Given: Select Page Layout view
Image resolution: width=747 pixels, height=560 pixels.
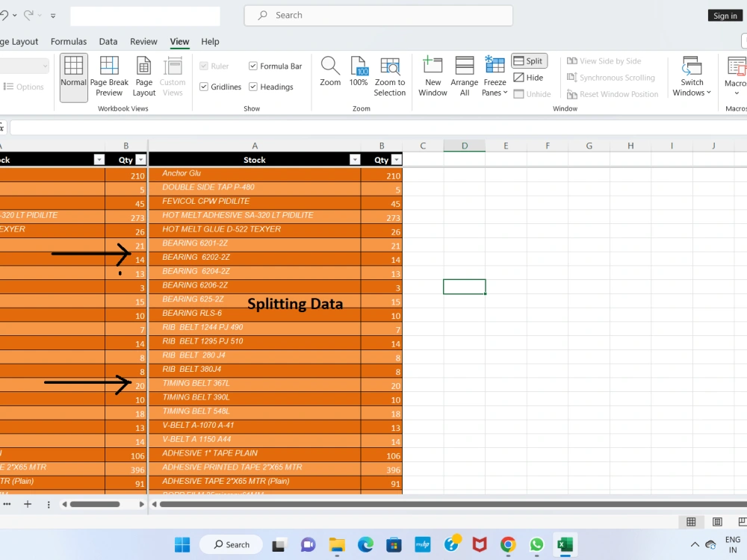Looking at the screenshot, I should tap(143, 75).
